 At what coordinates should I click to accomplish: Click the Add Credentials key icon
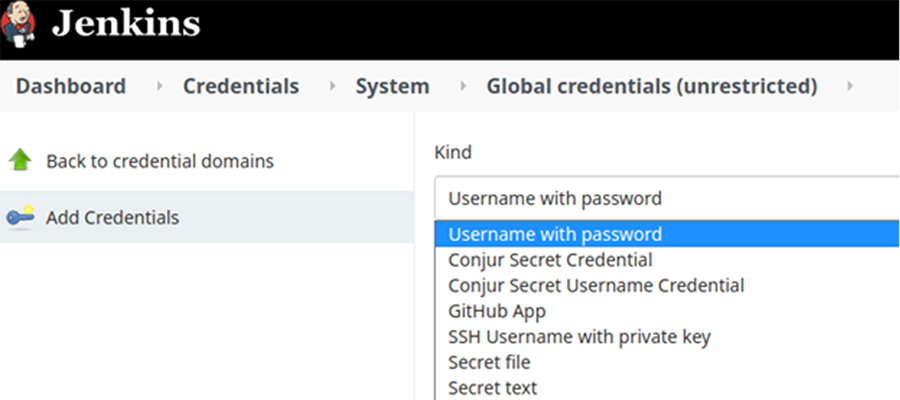tap(20, 218)
